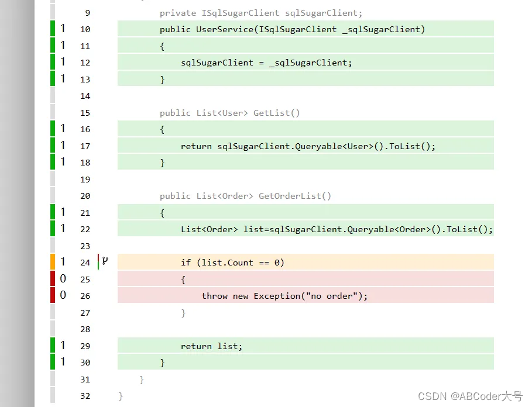Select the green coverage bar at line 21
532x407 pixels.
point(52,212)
